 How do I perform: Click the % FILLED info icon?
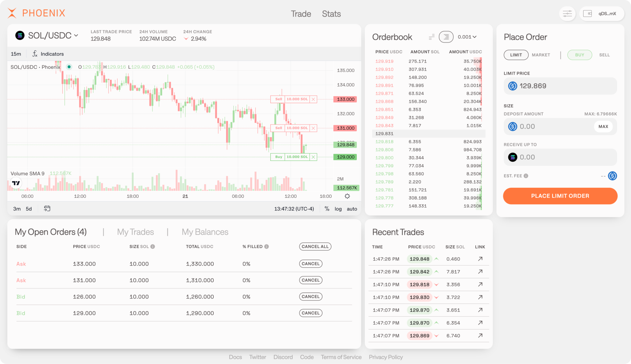pyautogui.click(x=266, y=247)
